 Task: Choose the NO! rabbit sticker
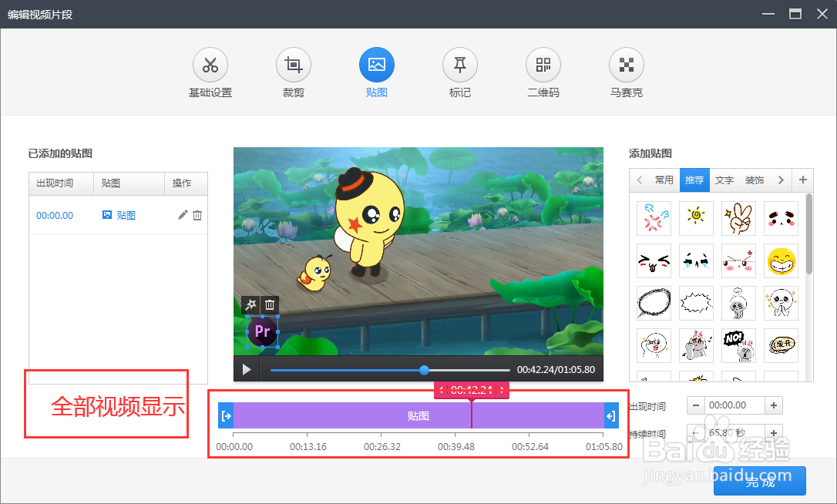pos(739,345)
